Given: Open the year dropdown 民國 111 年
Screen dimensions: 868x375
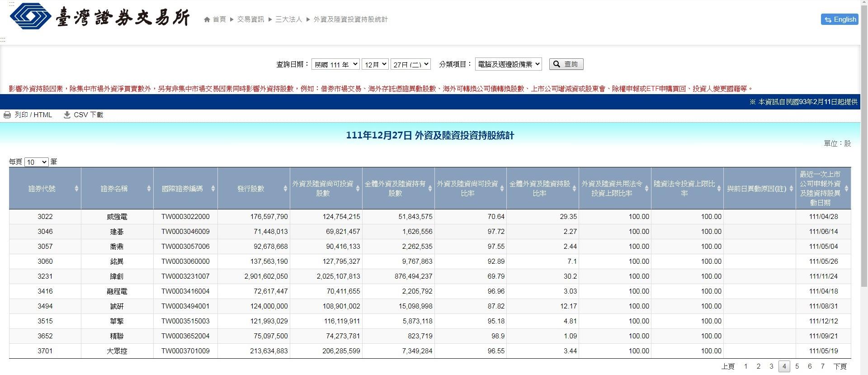Looking at the screenshot, I should coord(335,64).
